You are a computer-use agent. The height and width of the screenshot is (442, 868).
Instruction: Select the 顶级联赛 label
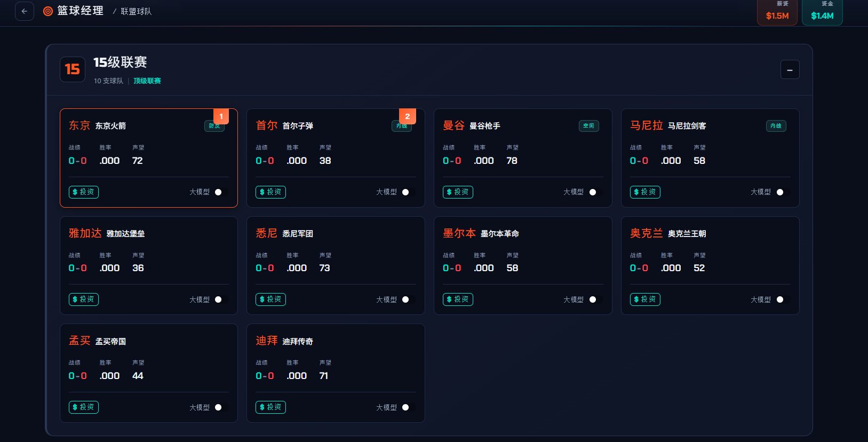147,81
